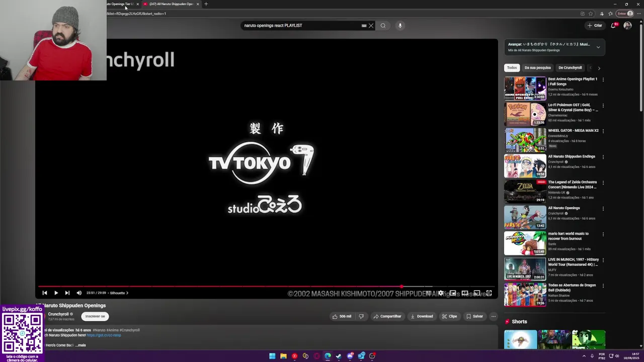Mute the video volume speaker icon
644x362 pixels.
[79, 293]
